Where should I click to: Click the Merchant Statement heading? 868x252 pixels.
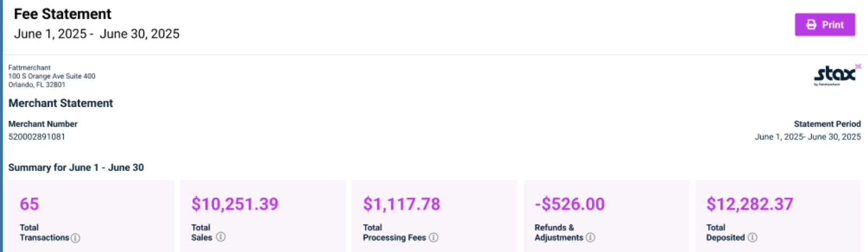[61, 103]
